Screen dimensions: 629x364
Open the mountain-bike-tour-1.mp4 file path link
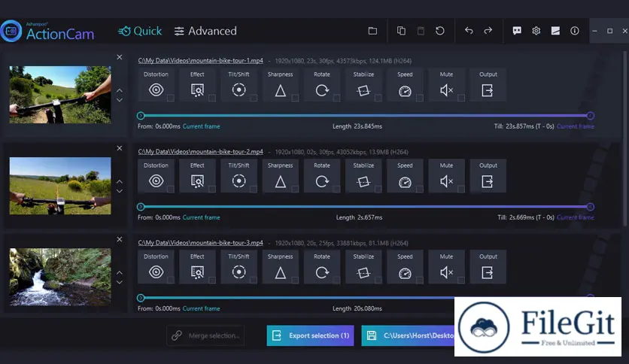pyautogui.click(x=201, y=60)
